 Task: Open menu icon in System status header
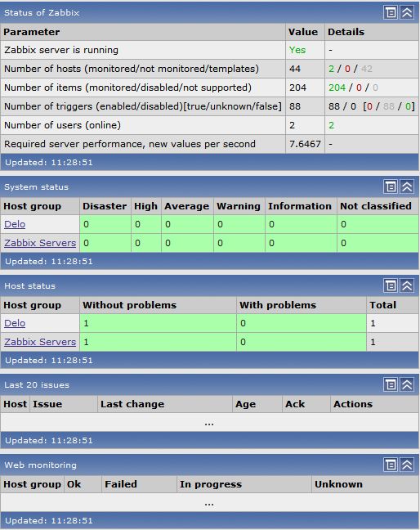point(391,186)
